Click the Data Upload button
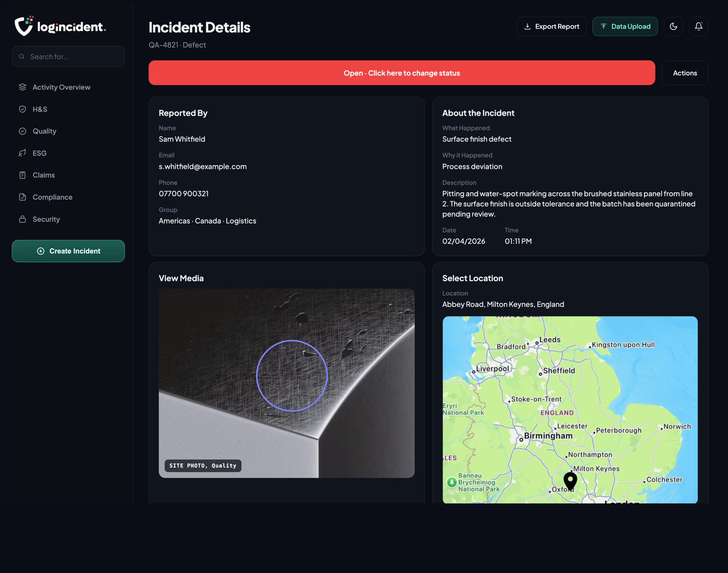Screen dimensions: 728x573 click(625, 27)
